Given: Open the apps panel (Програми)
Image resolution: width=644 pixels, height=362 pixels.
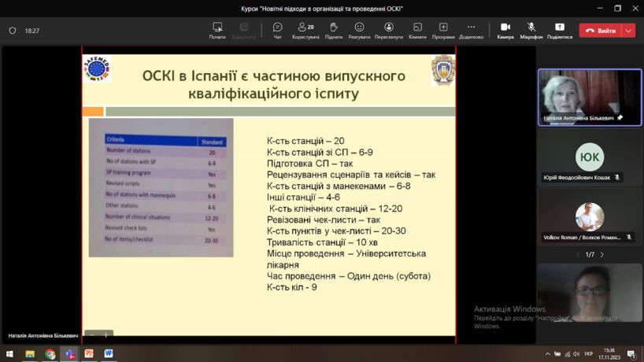Looking at the screenshot, I should (443, 30).
